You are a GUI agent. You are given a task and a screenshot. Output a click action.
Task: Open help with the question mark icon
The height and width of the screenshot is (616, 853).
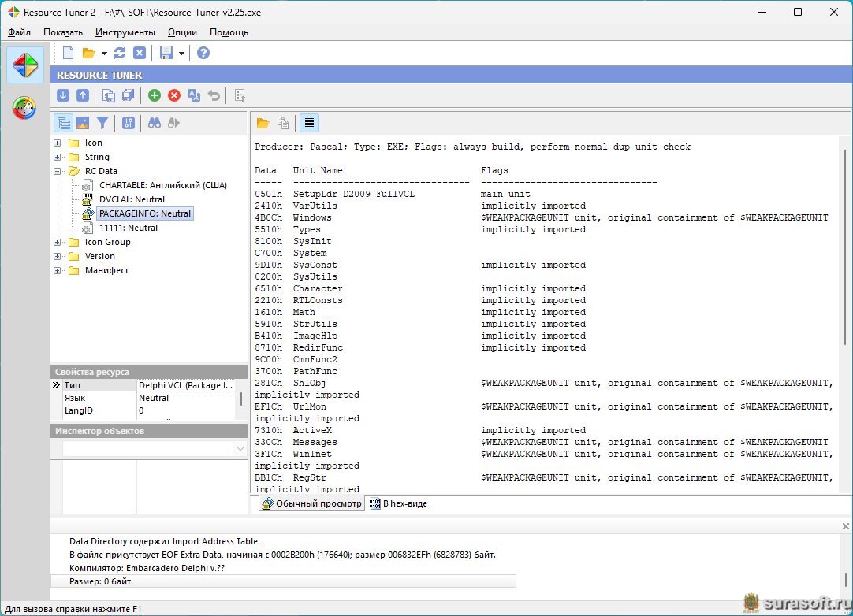203,53
